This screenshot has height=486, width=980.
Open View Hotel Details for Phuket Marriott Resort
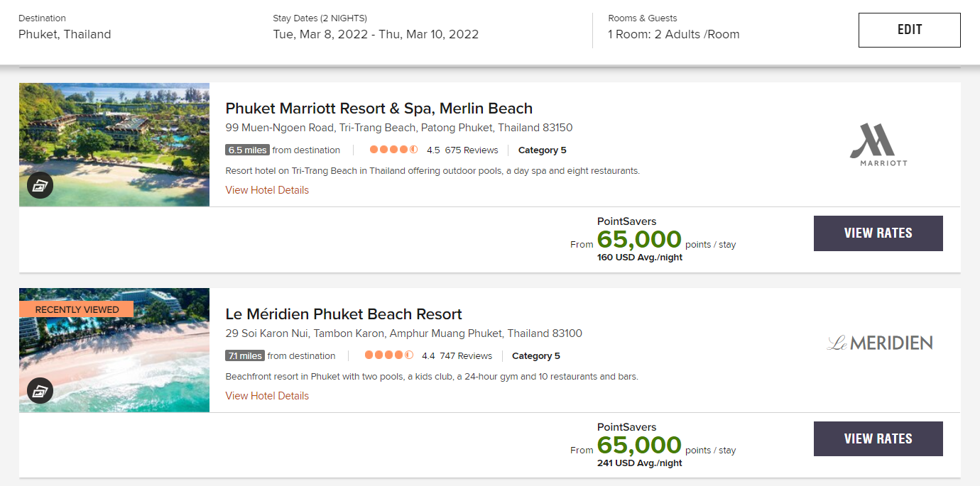tap(266, 189)
